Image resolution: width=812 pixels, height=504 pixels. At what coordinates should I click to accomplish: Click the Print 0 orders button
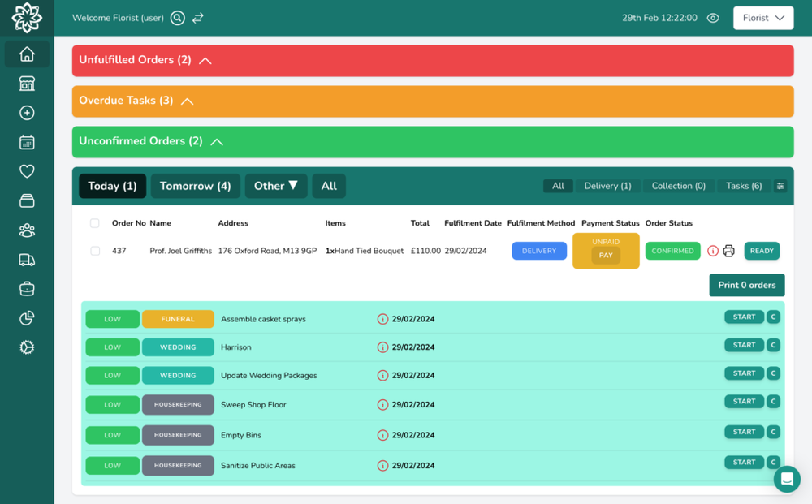746,285
